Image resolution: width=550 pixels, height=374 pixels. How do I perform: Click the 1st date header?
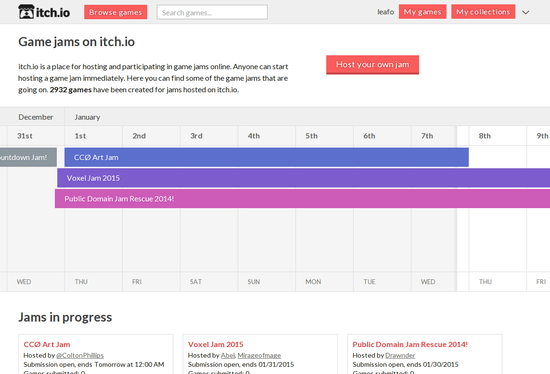[80, 136]
